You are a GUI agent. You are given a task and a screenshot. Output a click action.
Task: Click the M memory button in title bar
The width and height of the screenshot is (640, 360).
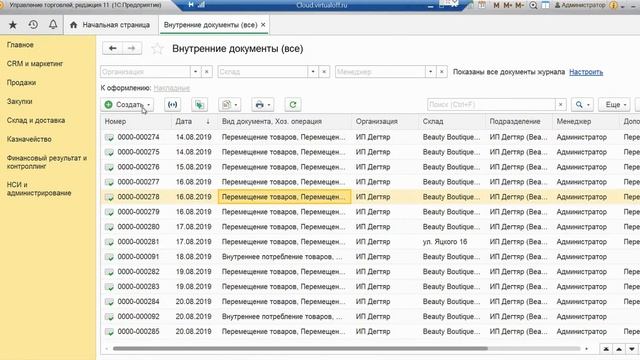tap(496, 5)
